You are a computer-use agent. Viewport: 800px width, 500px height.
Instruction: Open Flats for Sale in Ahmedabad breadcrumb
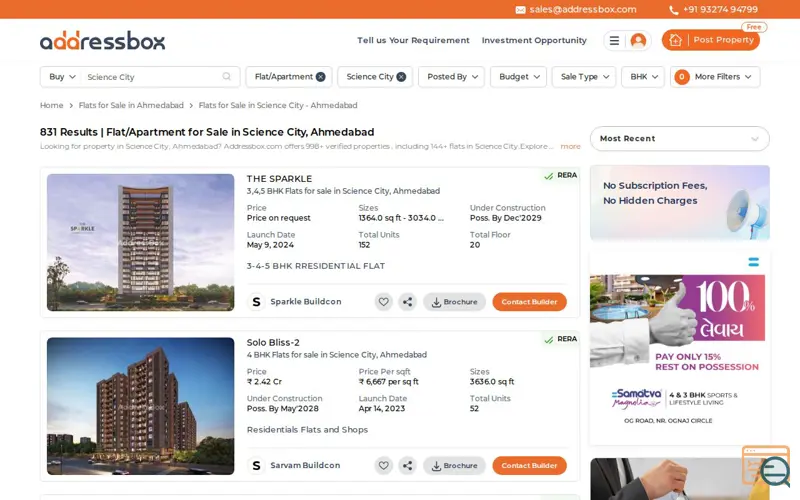tap(131, 105)
